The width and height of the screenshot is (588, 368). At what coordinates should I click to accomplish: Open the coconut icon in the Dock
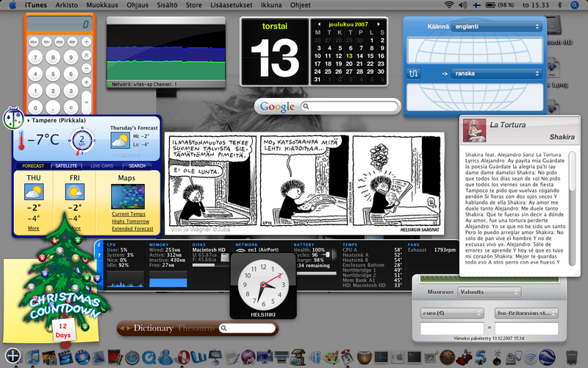tap(364, 358)
